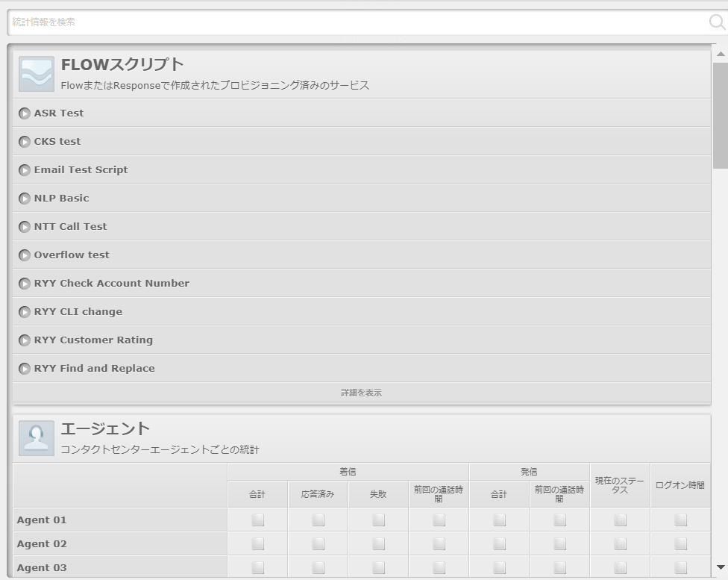The width and height of the screenshot is (728, 580).
Task: Click the 発信 column group header
Action: (530, 472)
